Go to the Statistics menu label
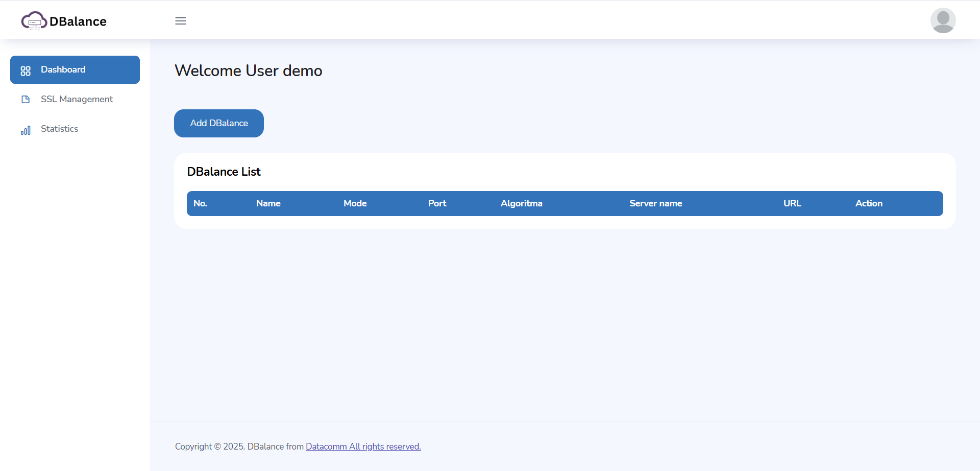980x471 pixels. [x=59, y=129]
